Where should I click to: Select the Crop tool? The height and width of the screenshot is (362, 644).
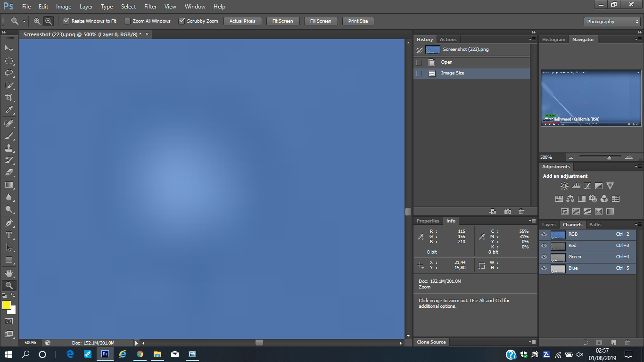tap(8, 98)
